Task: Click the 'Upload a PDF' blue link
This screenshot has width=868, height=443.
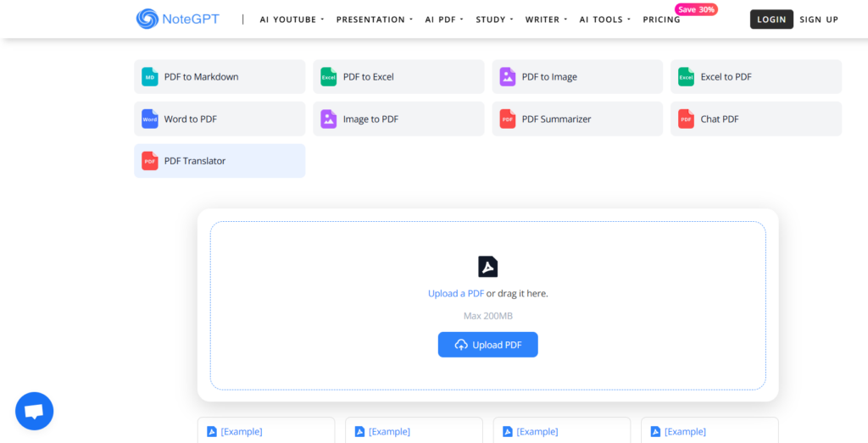Action: [x=456, y=294]
